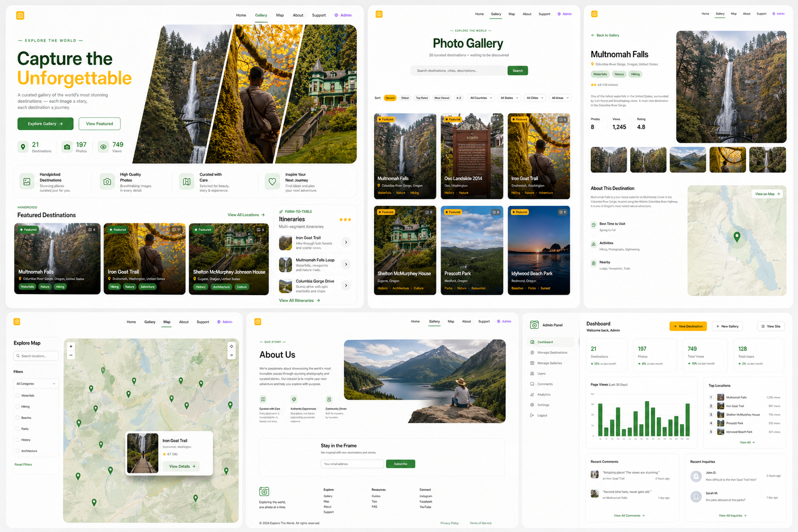This screenshot has width=798, height=532.
Task: Click the View Featured button
Action: [x=100, y=124]
